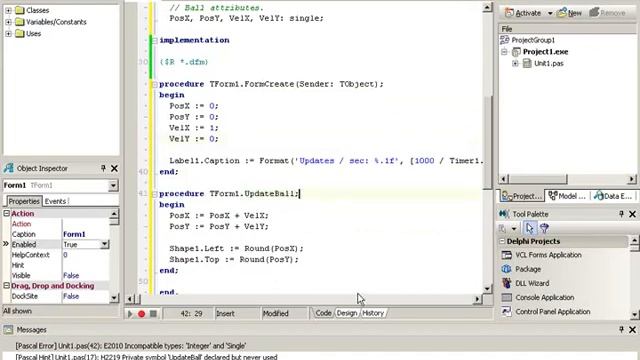Switch to the Code editor tab
640x360 pixels.
(x=323, y=313)
